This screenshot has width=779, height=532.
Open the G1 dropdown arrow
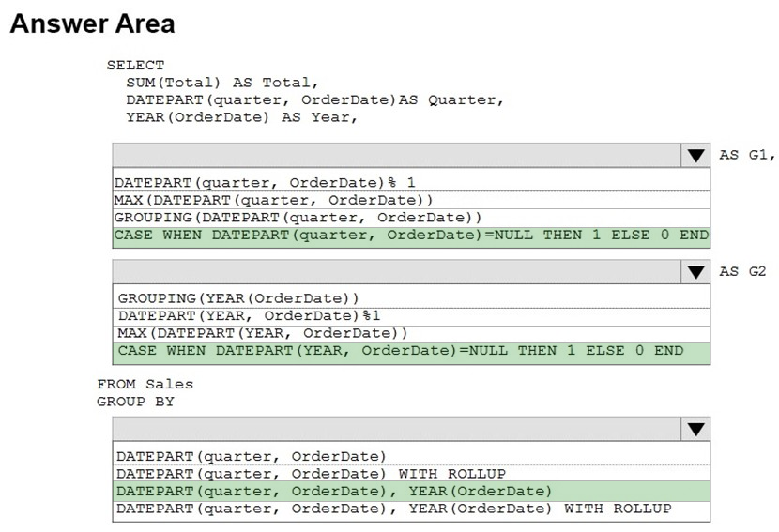point(695,156)
